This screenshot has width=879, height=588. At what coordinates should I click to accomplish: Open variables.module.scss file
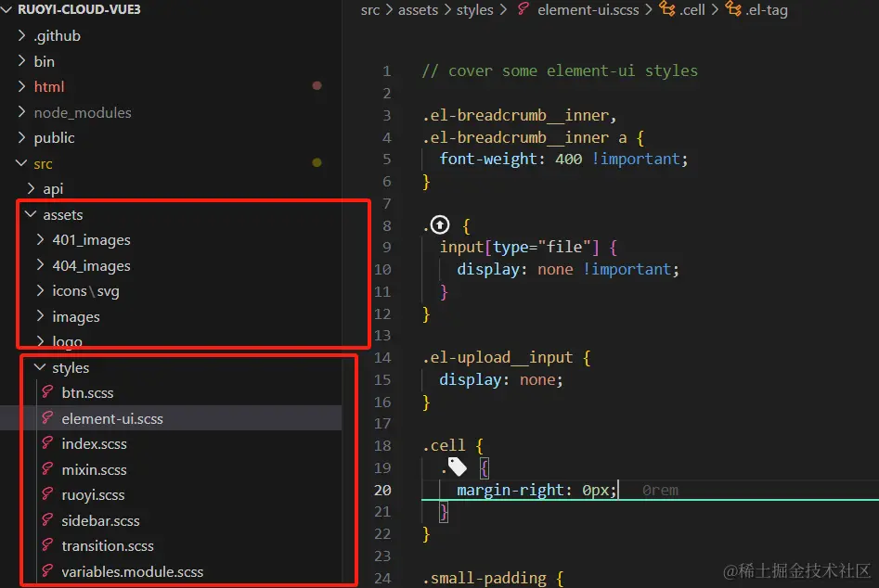(x=133, y=571)
